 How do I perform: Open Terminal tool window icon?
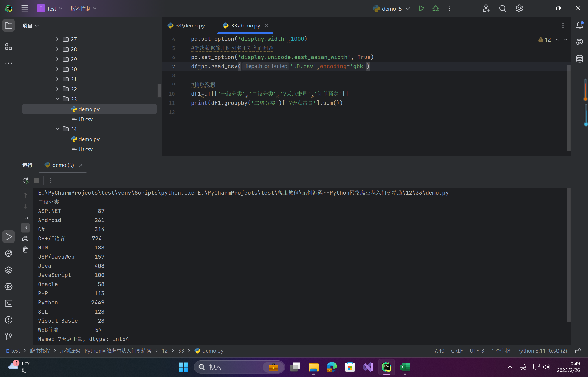coord(9,303)
